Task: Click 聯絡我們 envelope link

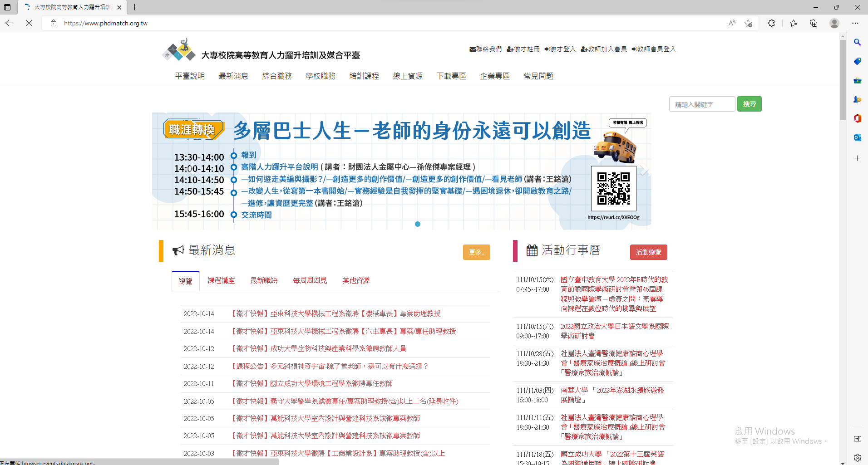Action: [x=485, y=49]
